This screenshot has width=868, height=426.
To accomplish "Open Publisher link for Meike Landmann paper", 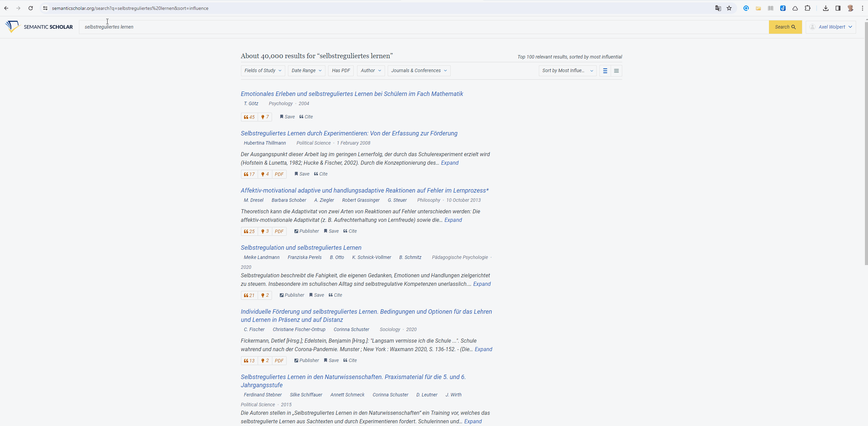I will 292,295.
